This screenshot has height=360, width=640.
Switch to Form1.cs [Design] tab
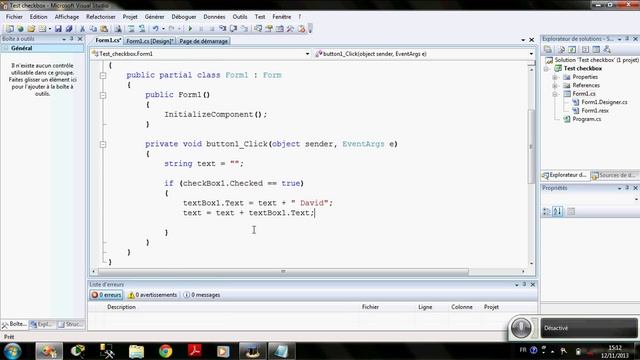[x=150, y=41]
